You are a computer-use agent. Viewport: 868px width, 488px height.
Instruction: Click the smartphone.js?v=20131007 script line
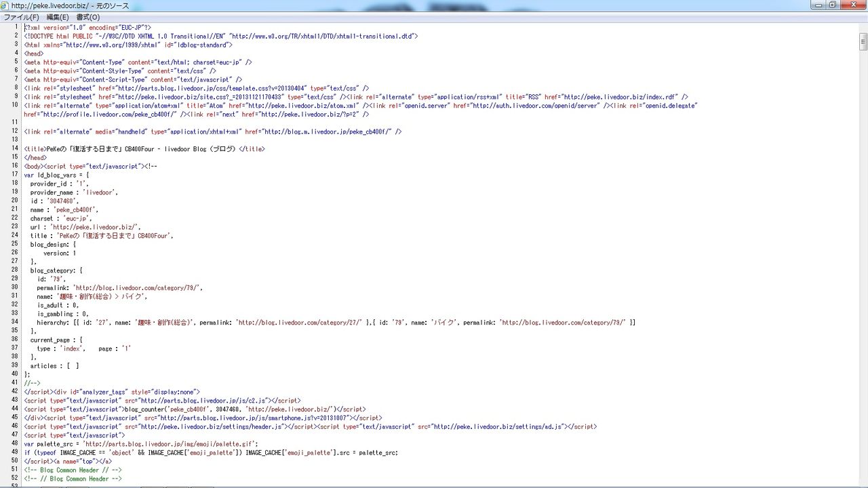tap(203, 418)
